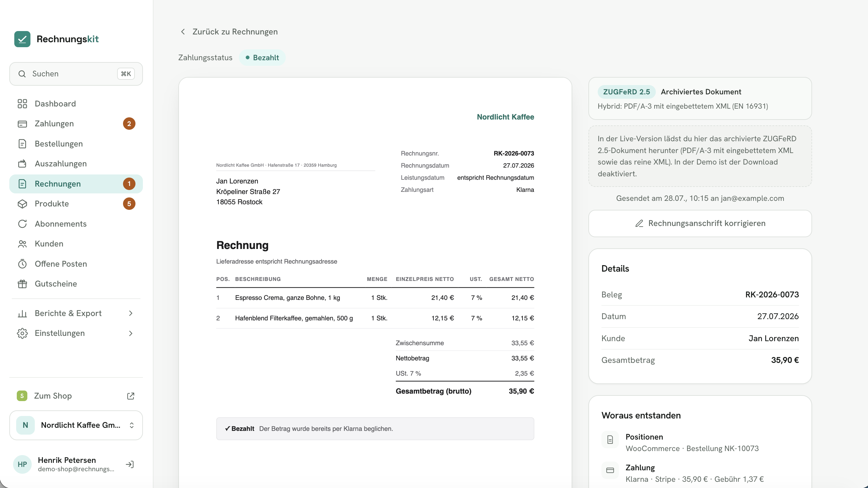The width and height of the screenshot is (868, 488).
Task: Click the Klarna · Stripe payment details text
Action: [x=694, y=479]
